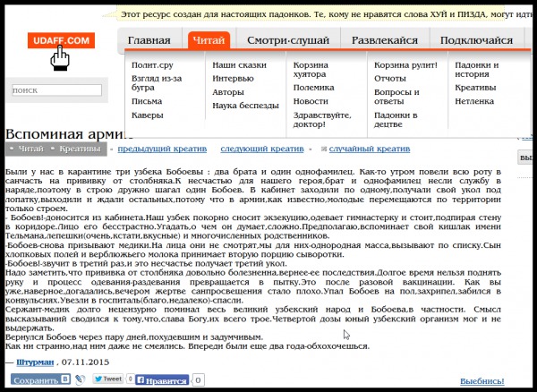This screenshot has width=537, height=392.
Task: Select Наука беспезды menu entry
Action: 245,106
